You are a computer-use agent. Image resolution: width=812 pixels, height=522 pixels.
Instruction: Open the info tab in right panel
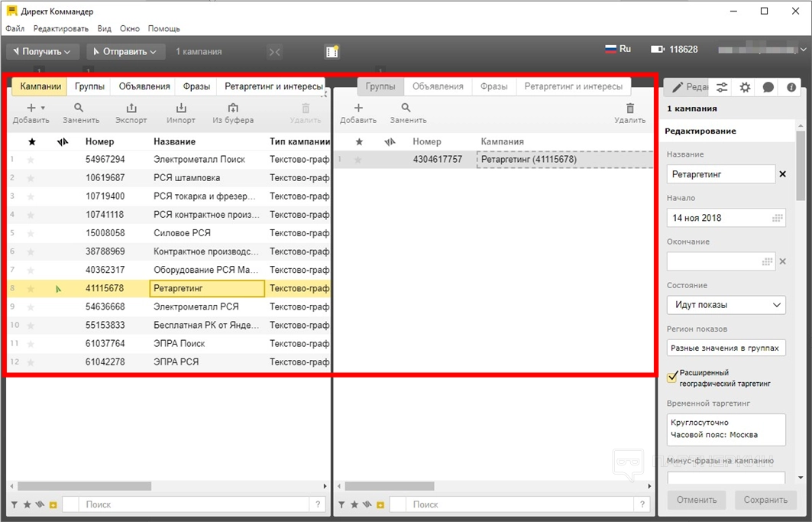(791, 87)
